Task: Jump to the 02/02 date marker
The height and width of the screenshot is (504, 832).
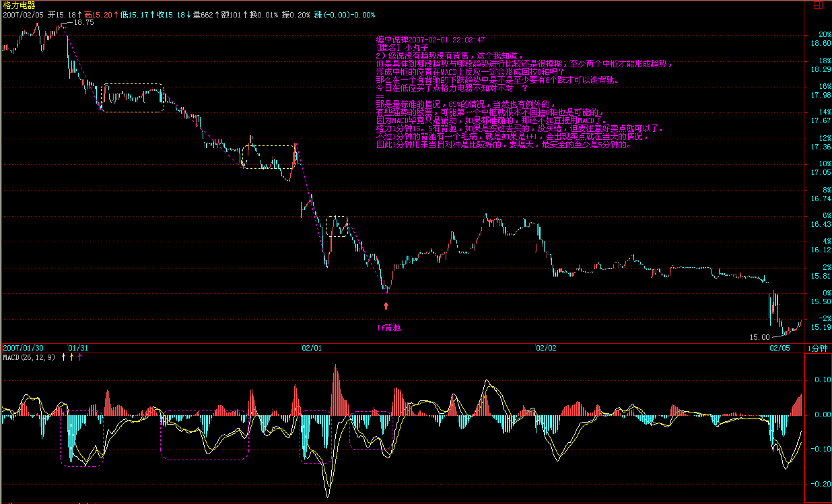Action: (x=546, y=348)
